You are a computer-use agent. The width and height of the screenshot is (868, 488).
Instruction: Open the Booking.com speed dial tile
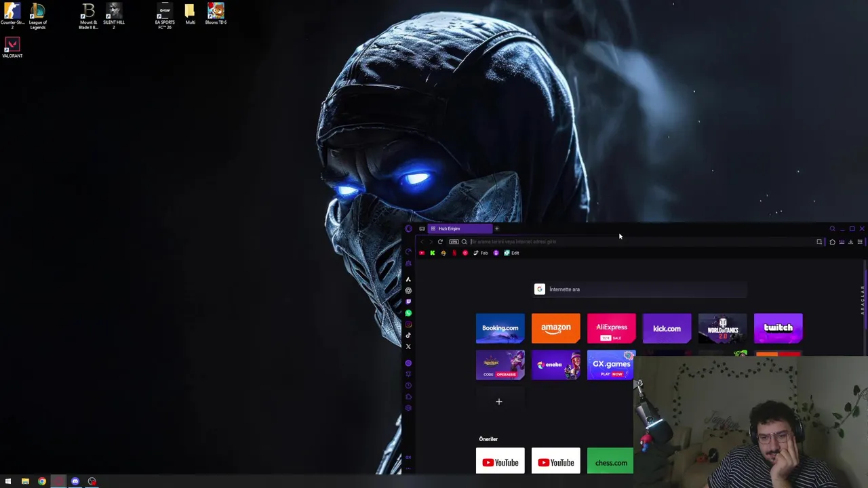tap(500, 328)
